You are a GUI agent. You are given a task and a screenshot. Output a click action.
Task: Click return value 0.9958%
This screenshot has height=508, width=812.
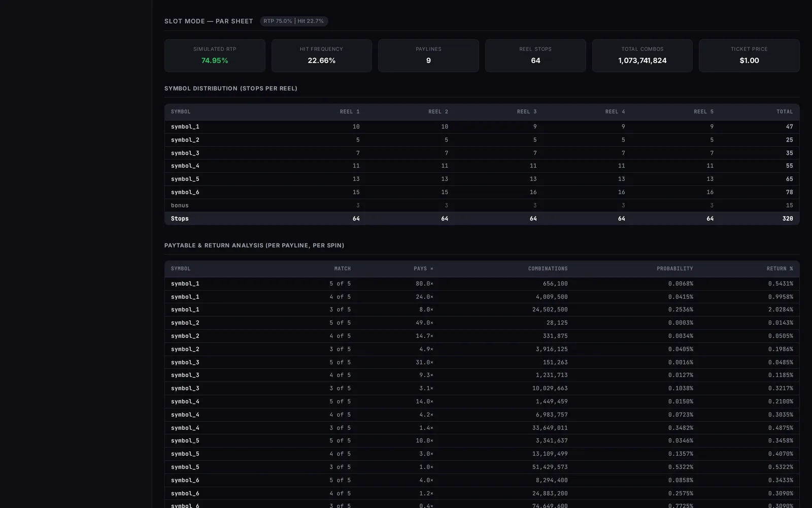coord(781,297)
